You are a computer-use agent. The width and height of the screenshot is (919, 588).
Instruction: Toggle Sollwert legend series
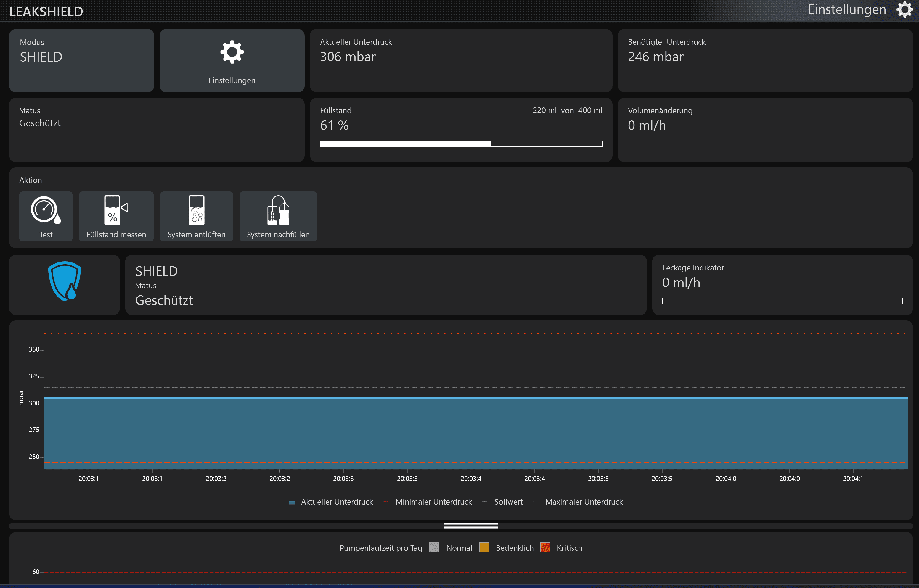click(508, 502)
